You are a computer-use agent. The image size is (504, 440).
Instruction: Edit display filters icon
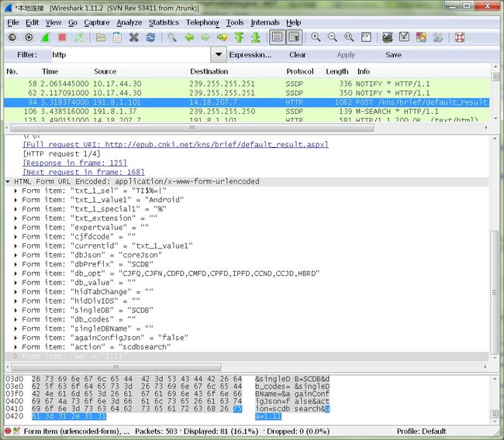[404, 38]
